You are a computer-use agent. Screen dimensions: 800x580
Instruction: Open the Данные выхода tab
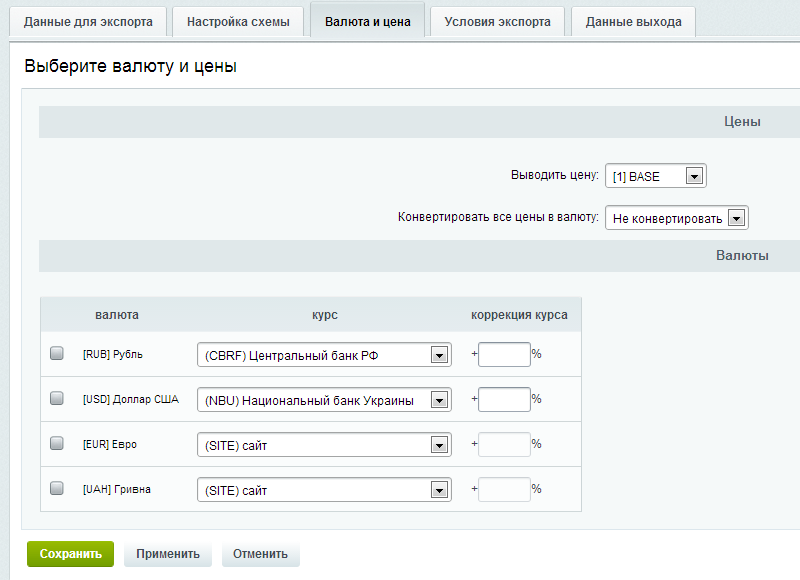633,21
